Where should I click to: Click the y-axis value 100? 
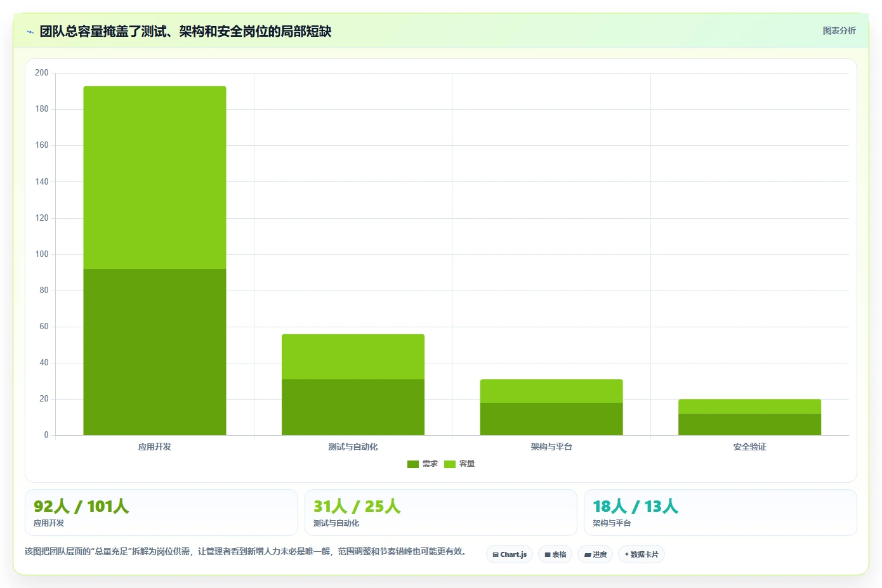(41, 254)
